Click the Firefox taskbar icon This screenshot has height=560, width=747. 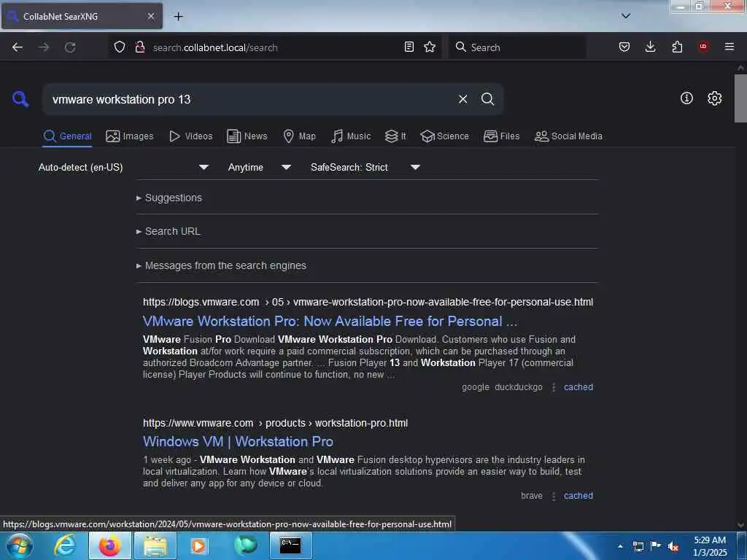(x=109, y=545)
